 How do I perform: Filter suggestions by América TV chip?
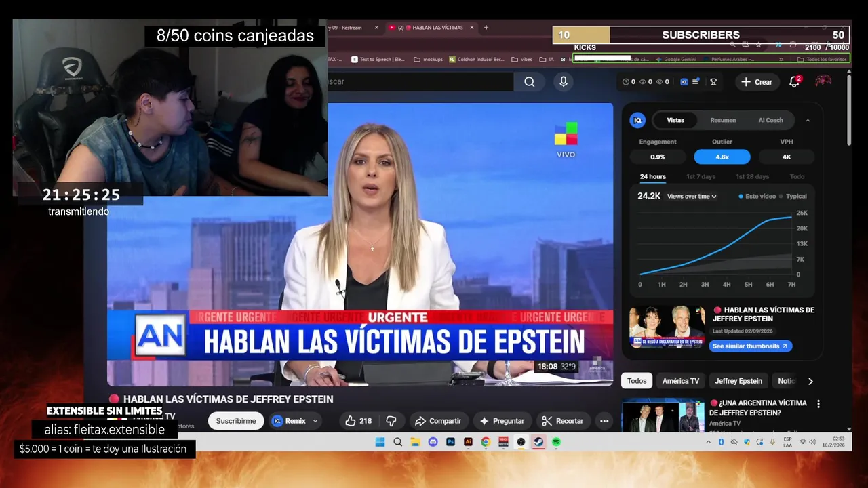tap(681, 381)
